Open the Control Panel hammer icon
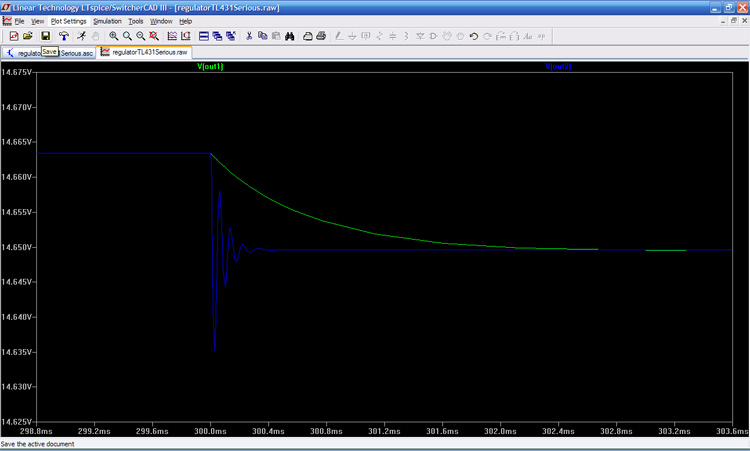Viewport: 750px width, 451px height. [x=63, y=36]
